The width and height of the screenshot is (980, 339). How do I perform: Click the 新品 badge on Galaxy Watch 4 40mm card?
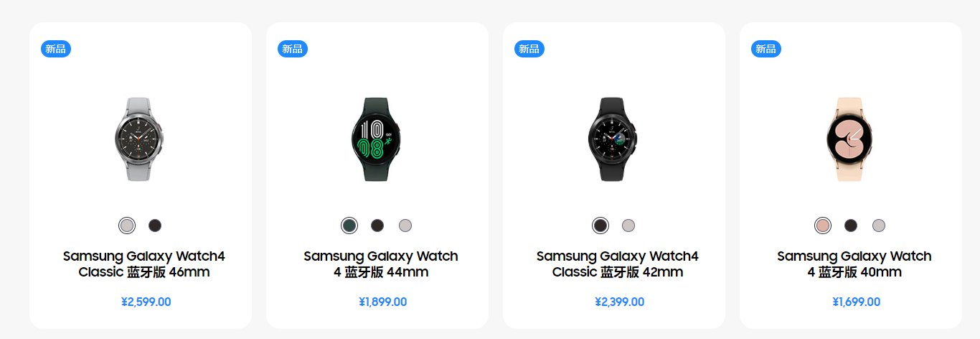coord(766,49)
